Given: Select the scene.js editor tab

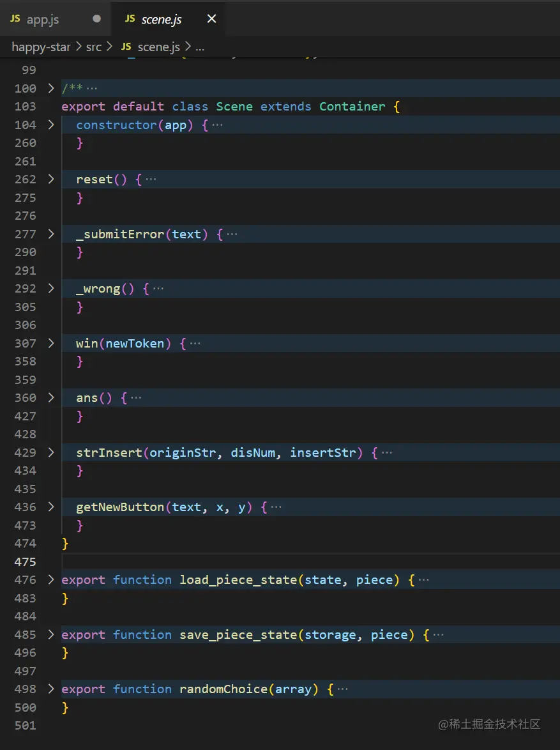Looking at the screenshot, I should (x=167, y=19).
